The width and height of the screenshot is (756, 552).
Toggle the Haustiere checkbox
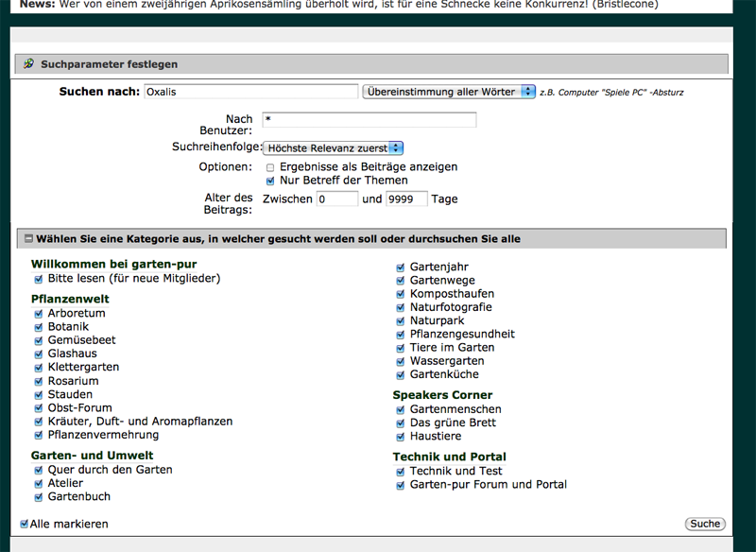pyautogui.click(x=401, y=437)
